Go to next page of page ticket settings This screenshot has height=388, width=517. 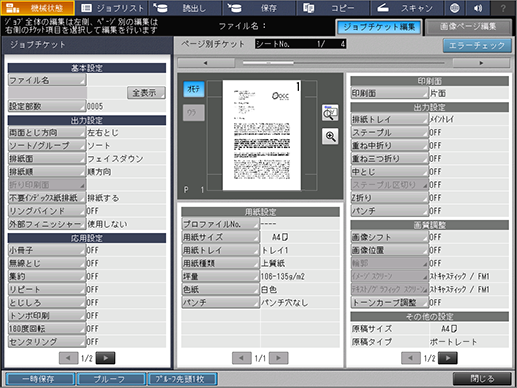tap(448, 358)
